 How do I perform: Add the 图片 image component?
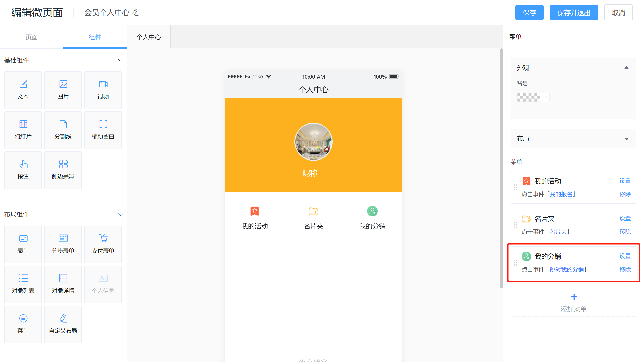pyautogui.click(x=63, y=90)
